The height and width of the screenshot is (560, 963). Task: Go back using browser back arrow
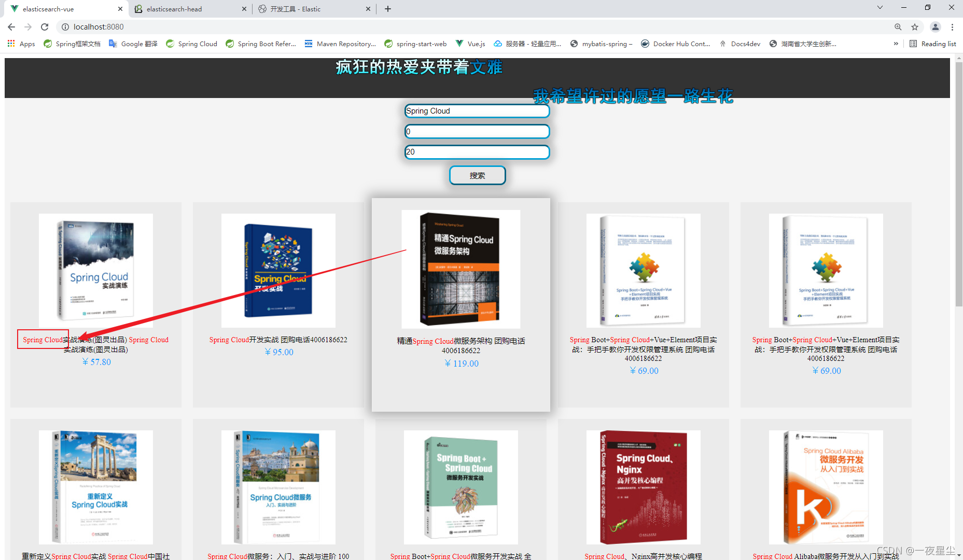click(11, 27)
